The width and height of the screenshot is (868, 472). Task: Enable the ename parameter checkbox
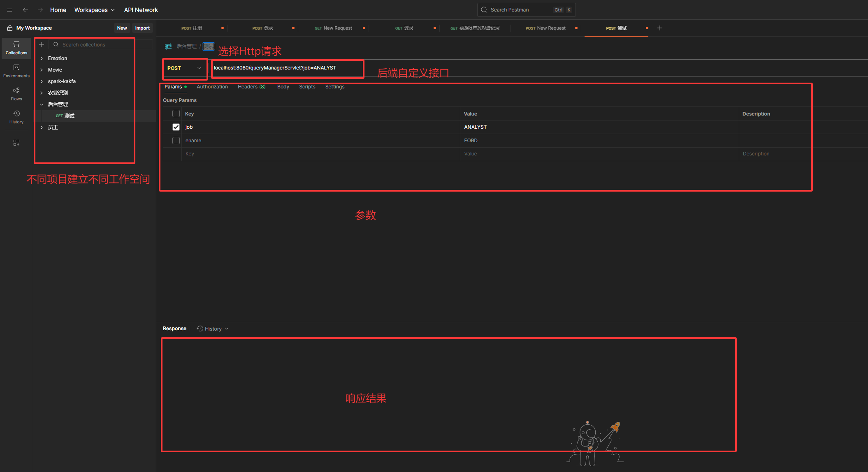pyautogui.click(x=176, y=141)
